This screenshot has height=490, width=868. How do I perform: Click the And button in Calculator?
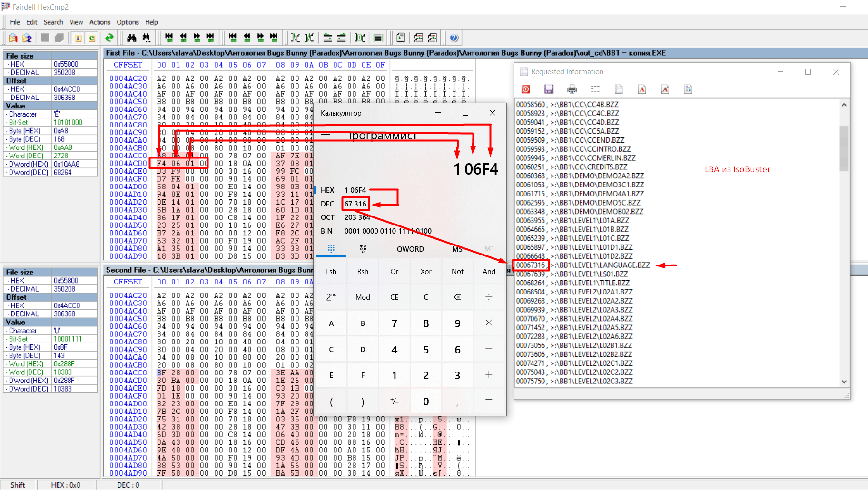489,271
